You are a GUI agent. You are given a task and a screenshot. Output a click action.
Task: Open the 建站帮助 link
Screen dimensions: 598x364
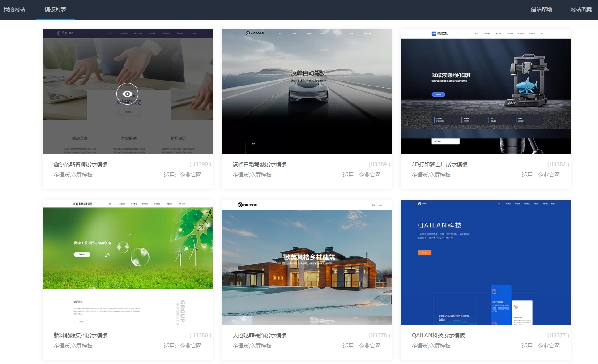542,9
